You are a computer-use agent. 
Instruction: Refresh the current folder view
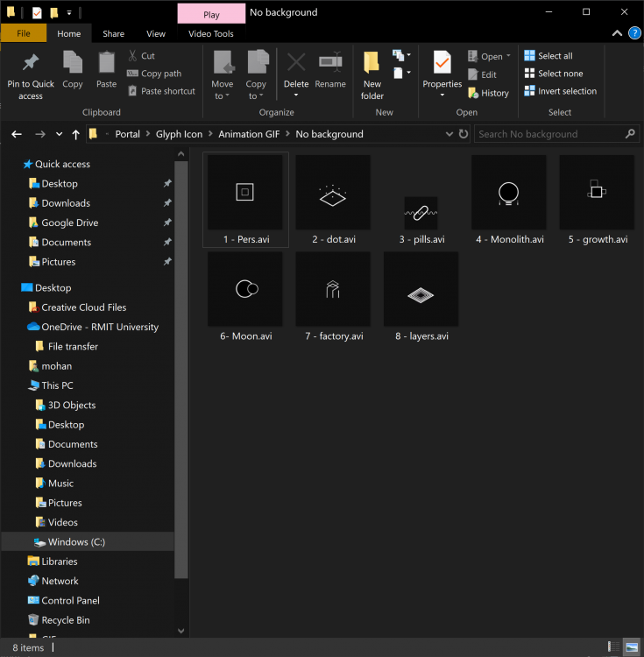click(464, 134)
